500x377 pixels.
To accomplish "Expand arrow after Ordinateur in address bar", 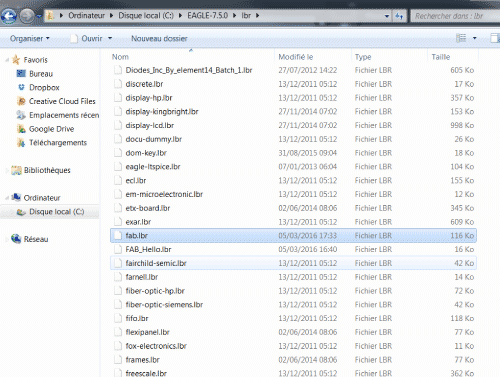I will pos(111,15).
